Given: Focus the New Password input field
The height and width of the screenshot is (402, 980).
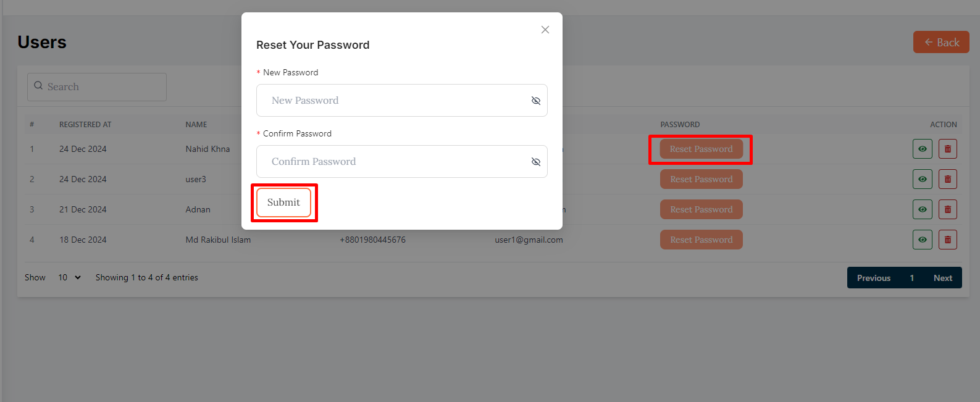Looking at the screenshot, I should [x=395, y=101].
